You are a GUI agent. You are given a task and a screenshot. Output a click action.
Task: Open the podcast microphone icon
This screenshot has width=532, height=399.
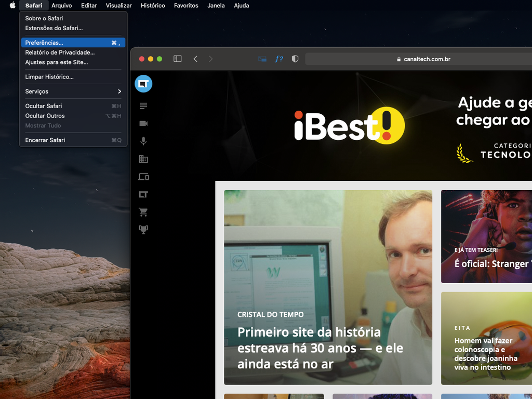click(143, 141)
